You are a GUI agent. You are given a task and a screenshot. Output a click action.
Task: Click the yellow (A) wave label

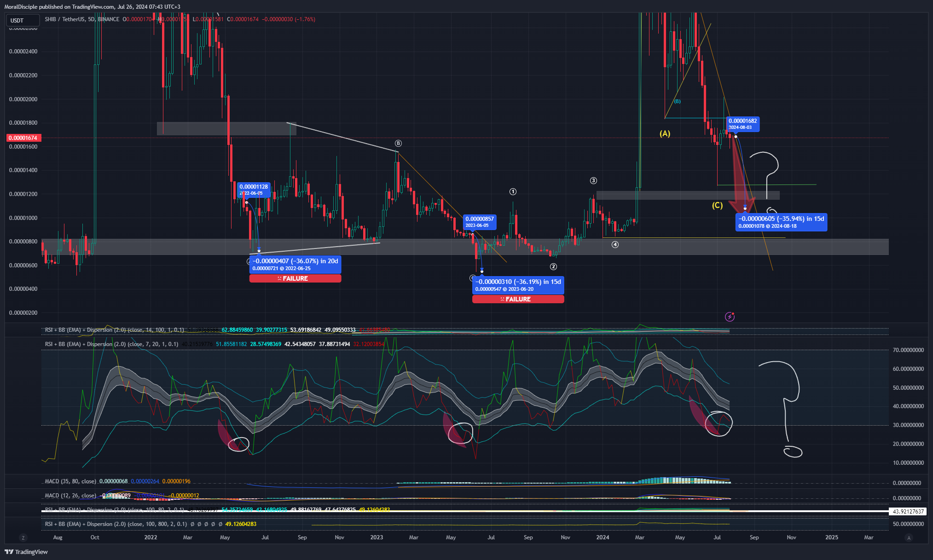click(x=665, y=133)
